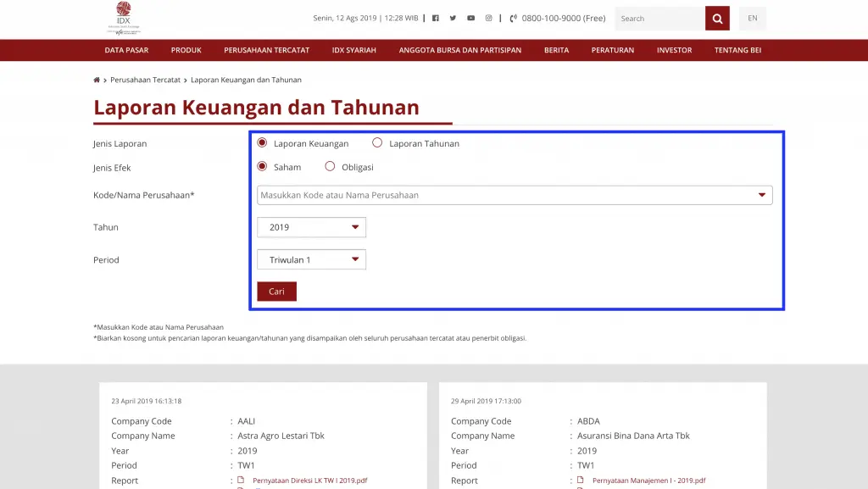Open the IDX Facebook page icon
The width and height of the screenshot is (868, 489).
pyautogui.click(x=434, y=17)
